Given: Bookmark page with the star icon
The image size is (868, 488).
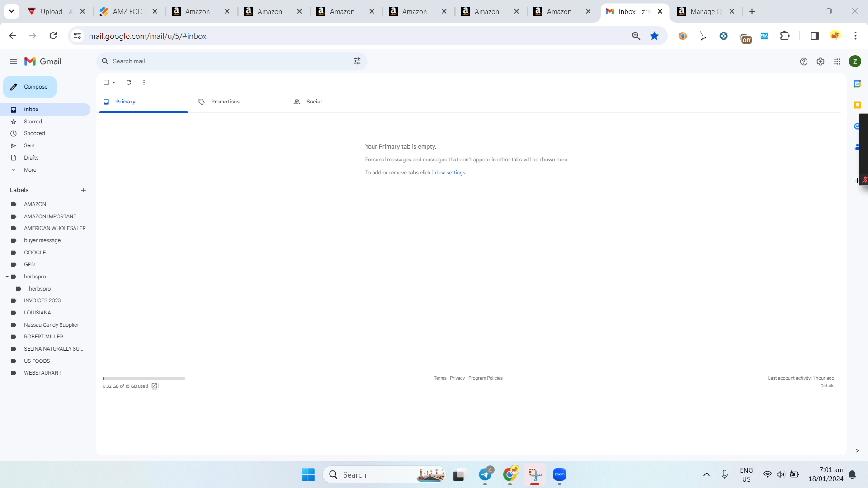Looking at the screenshot, I should (x=654, y=36).
